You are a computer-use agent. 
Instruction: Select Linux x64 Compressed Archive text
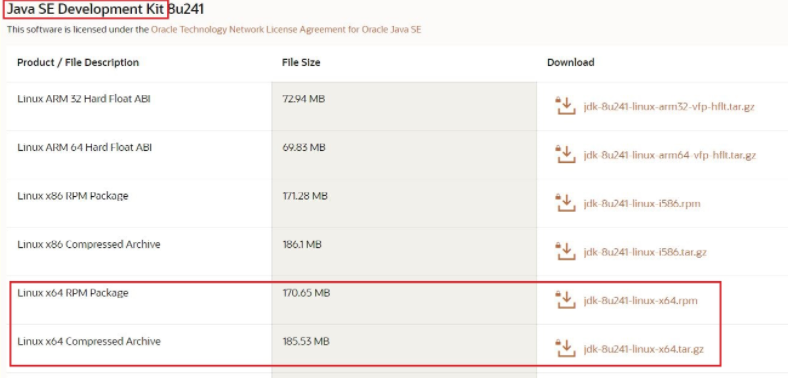[88, 342]
